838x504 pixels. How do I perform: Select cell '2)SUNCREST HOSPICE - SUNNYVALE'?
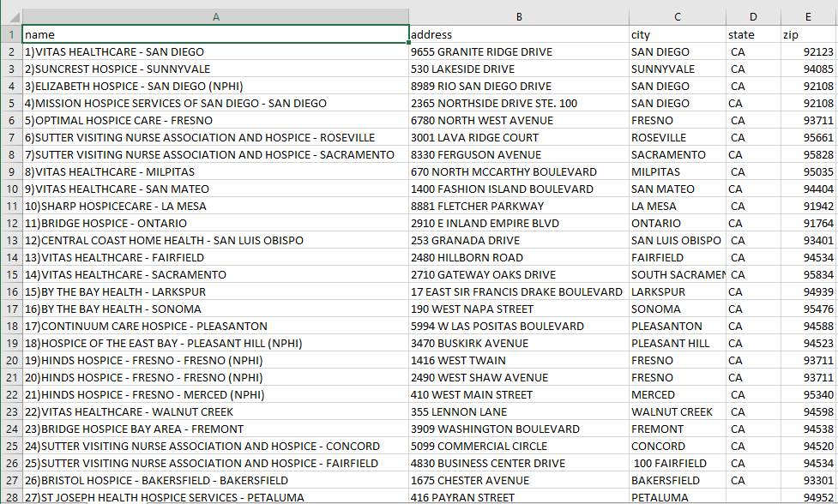pos(216,69)
